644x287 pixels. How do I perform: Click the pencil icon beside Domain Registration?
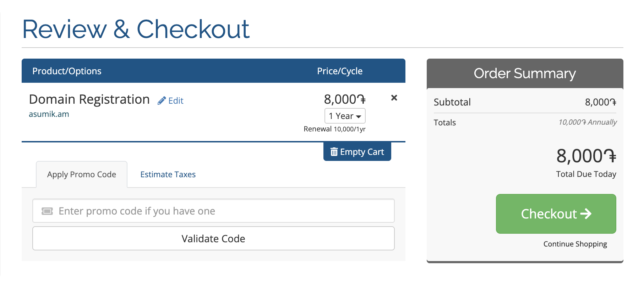[x=162, y=101]
